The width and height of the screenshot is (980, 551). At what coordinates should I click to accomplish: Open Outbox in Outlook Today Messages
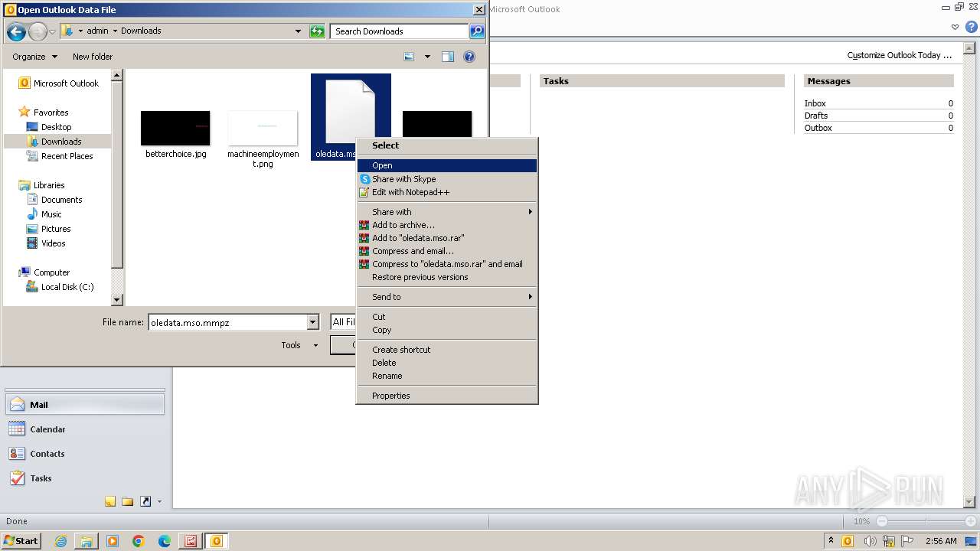coord(818,128)
